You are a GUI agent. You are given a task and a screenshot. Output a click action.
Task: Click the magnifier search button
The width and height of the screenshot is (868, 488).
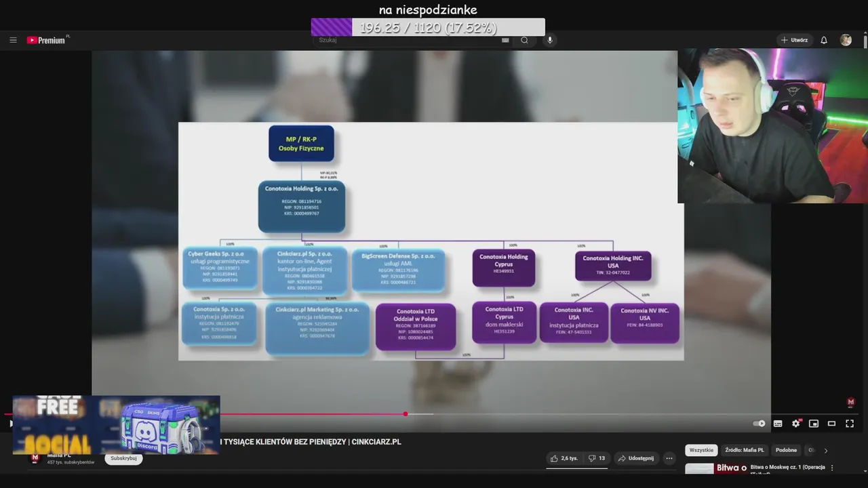point(524,40)
